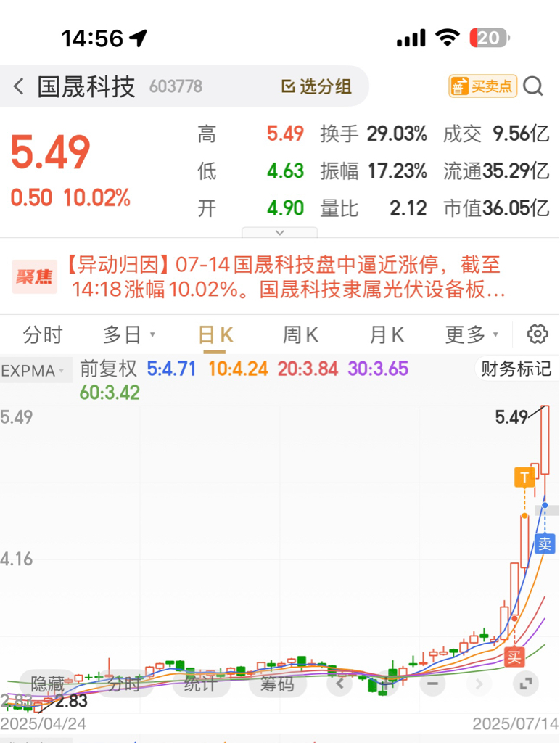Tap the blue 卖 sell marker
The height and width of the screenshot is (743, 560).
coord(545,543)
